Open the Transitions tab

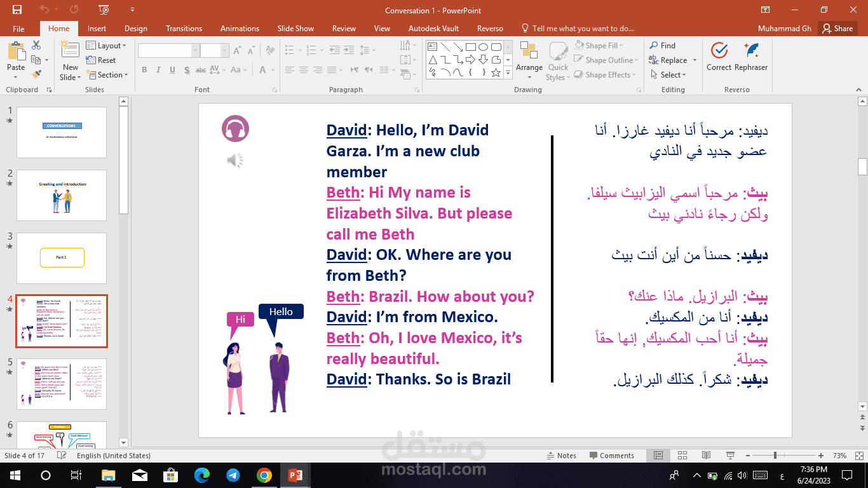(x=184, y=29)
